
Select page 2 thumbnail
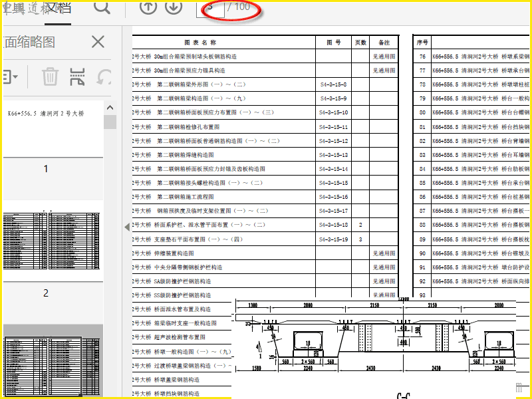point(53,240)
